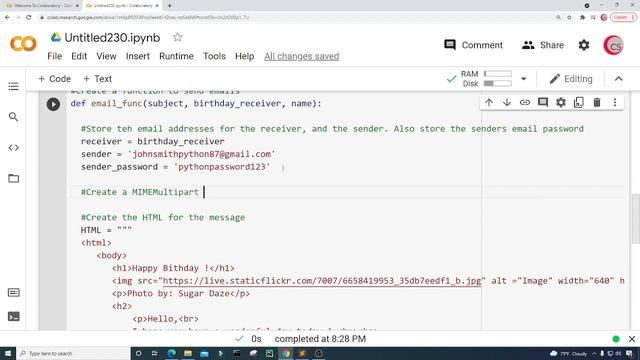Open browser extensions puzzle icon
Screen dimensions: 640x360
(582, 18)
